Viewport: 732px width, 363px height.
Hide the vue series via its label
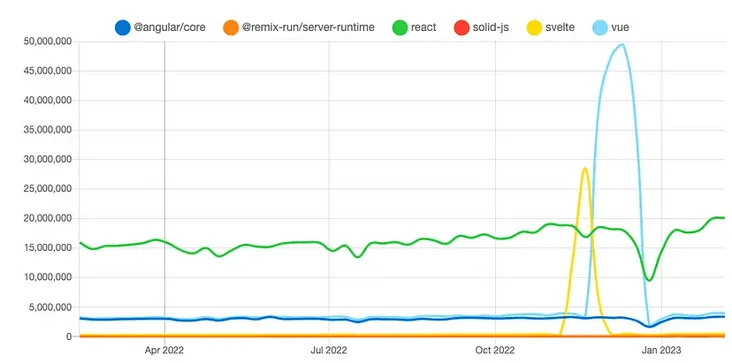point(620,28)
